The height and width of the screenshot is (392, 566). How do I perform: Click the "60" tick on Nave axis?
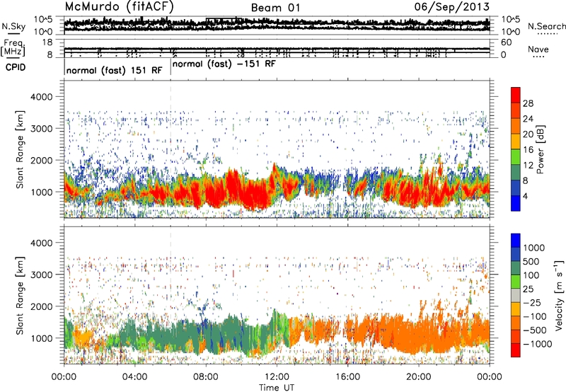click(x=506, y=42)
